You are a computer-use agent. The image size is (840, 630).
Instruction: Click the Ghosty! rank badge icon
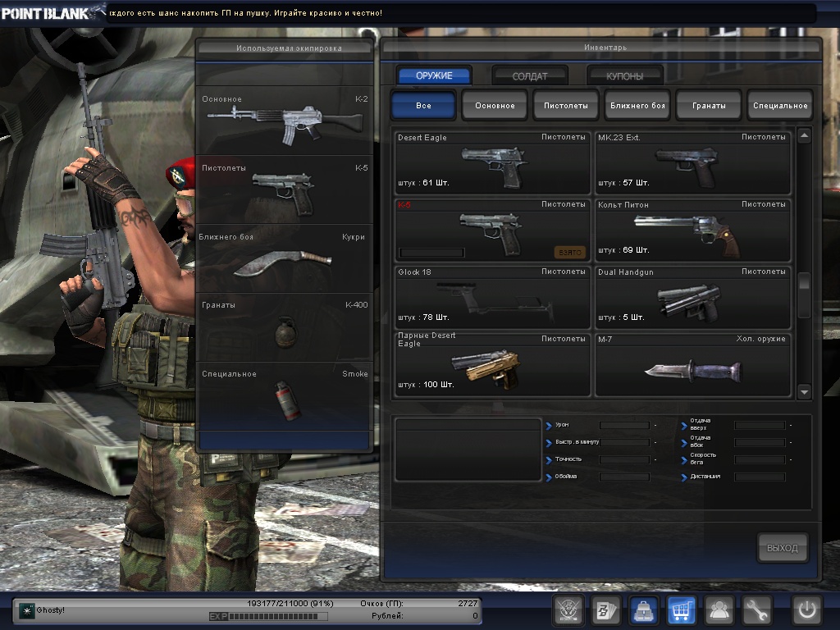(26, 610)
